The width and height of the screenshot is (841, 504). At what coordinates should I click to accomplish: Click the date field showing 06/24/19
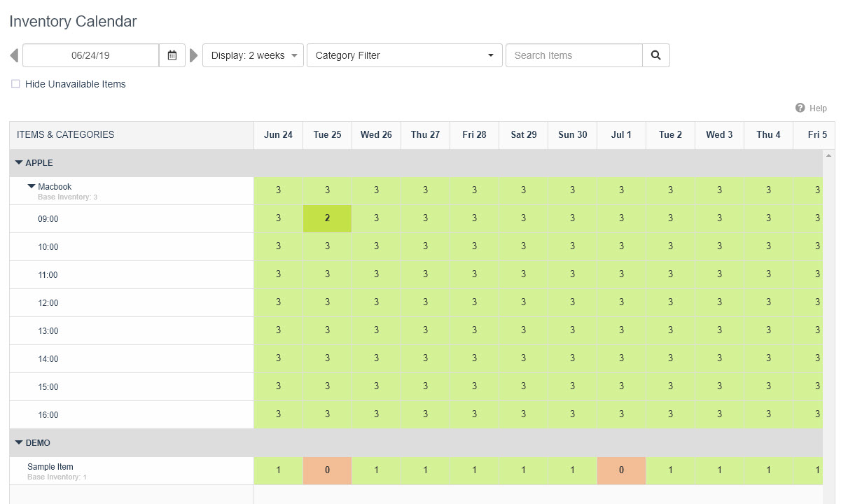pos(91,55)
